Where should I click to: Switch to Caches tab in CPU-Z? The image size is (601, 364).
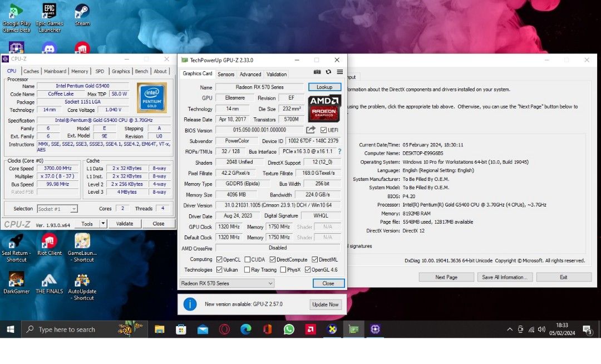tap(31, 71)
